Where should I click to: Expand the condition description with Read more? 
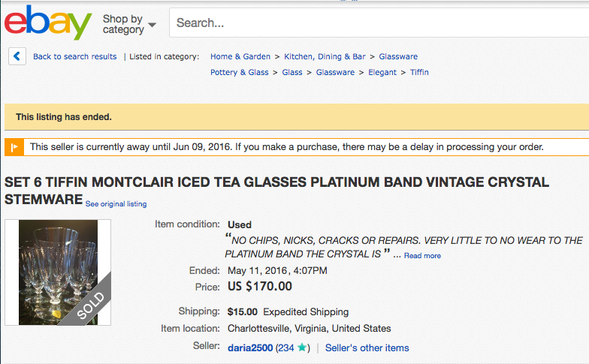[422, 255]
